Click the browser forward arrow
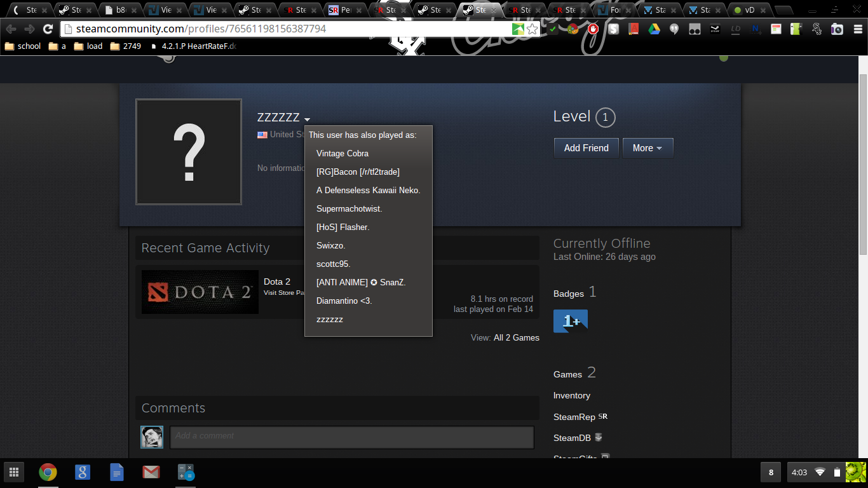Screen dimensions: 868x488 pos(29,29)
